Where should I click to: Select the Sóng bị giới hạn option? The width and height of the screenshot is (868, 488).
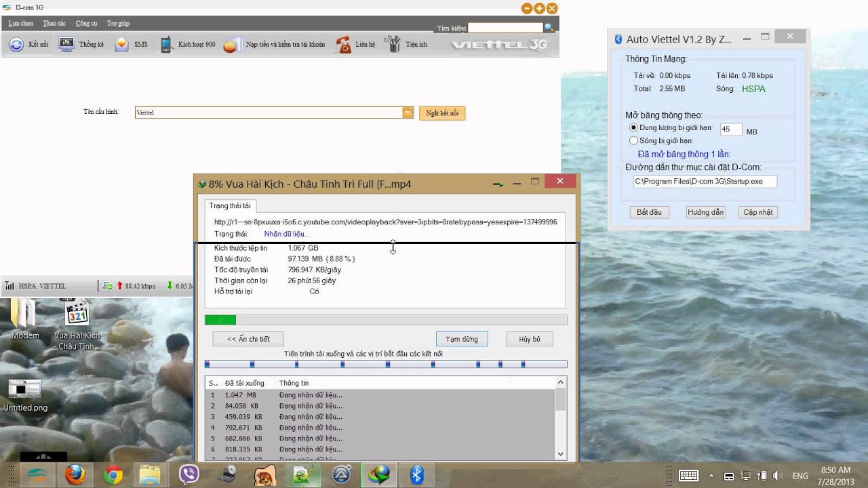(633, 141)
